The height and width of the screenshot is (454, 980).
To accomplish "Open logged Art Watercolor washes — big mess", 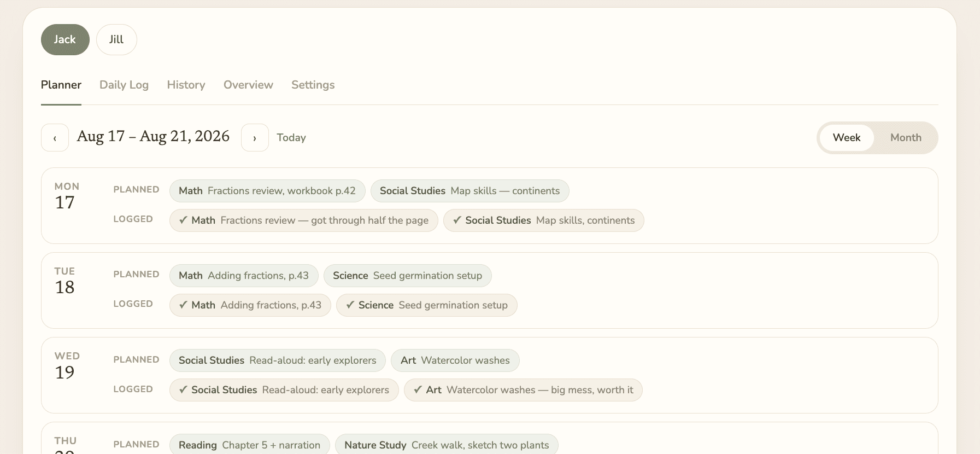I will 523,390.
